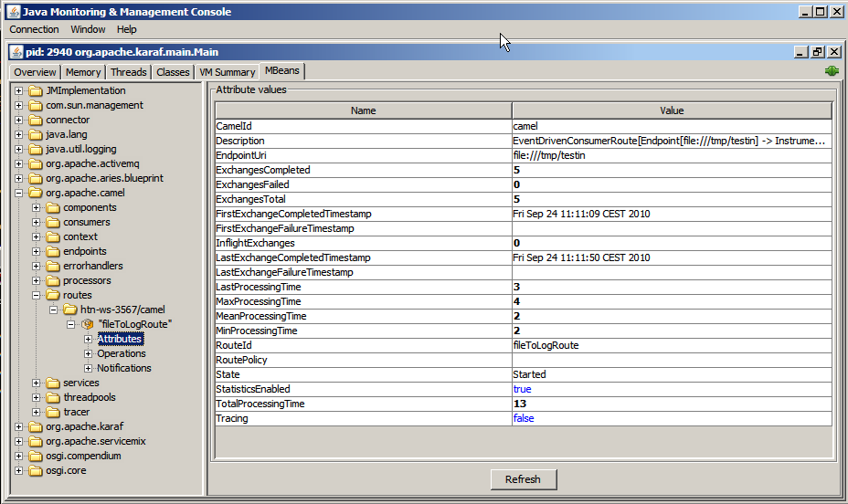Expand the java.lang node

tap(18, 134)
